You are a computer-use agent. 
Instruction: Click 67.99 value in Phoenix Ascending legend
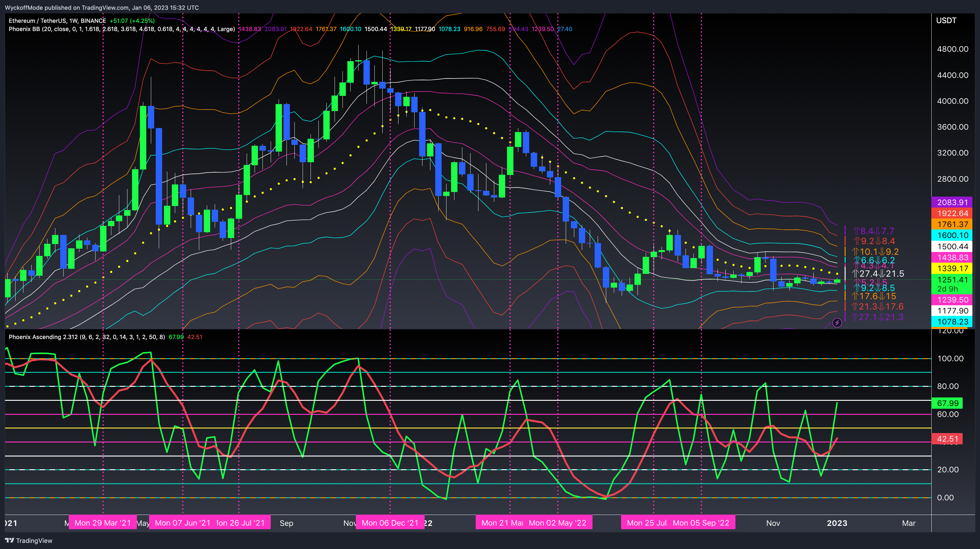point(176,337)
